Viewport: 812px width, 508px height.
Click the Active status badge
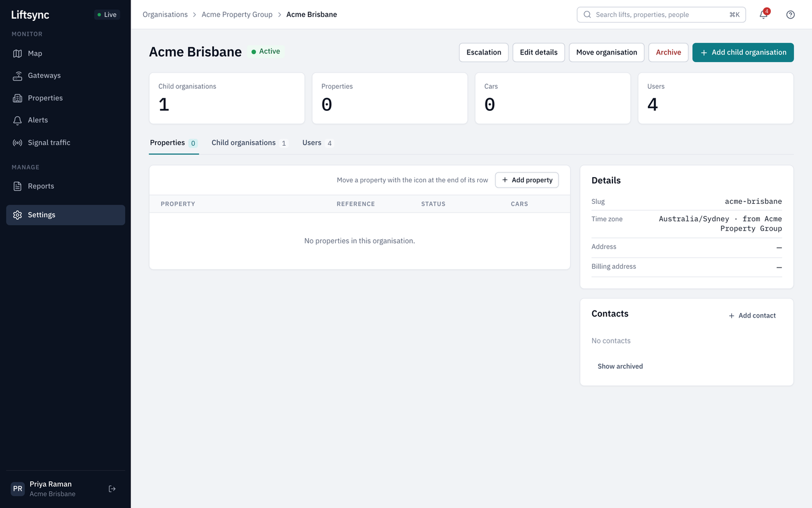tap(266, 52)
